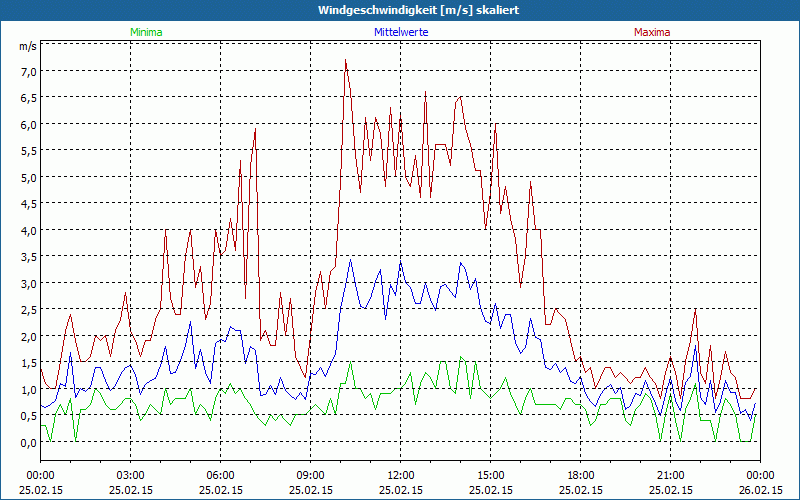Click the 4,5 y-axis value
The width and height of the screenshot is (800, 500).
[x=28, y=204]
